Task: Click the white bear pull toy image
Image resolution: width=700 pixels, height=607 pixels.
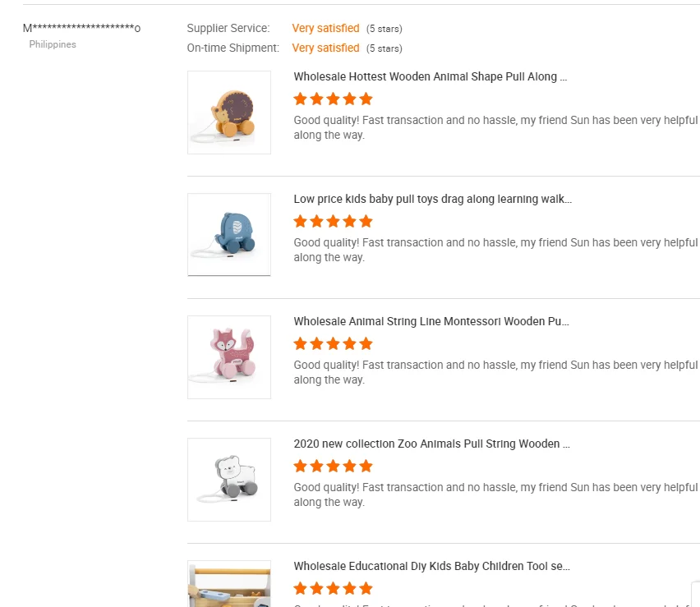Action: tap(229, 480)
